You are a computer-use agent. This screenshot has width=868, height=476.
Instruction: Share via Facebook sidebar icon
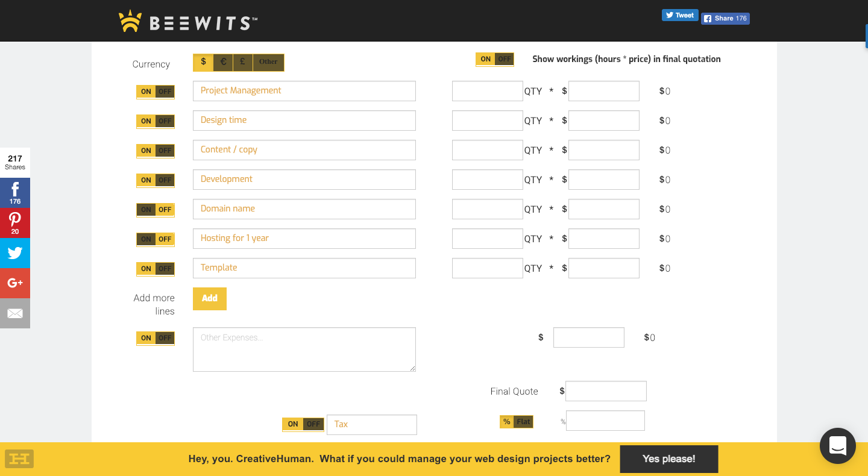tap(15, 193)
